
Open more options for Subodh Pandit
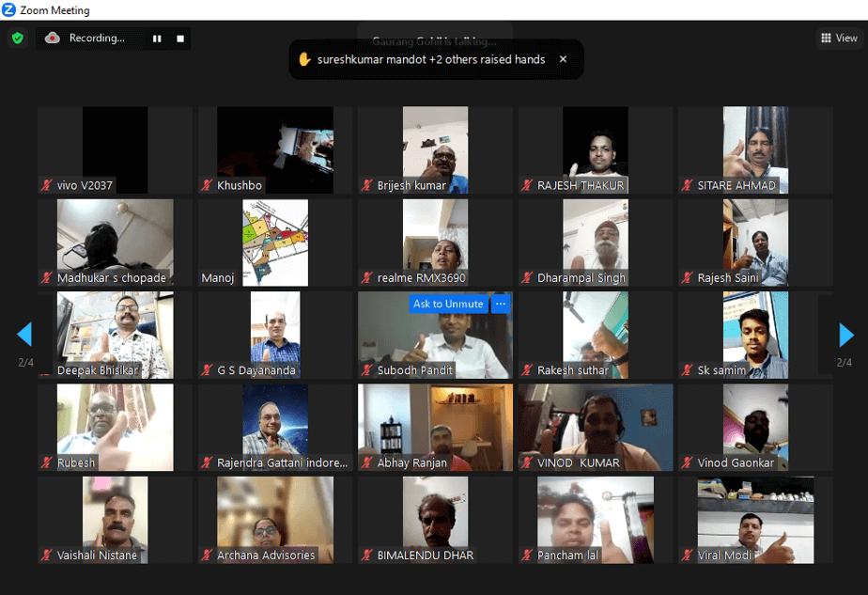click(x=501, y=304)
